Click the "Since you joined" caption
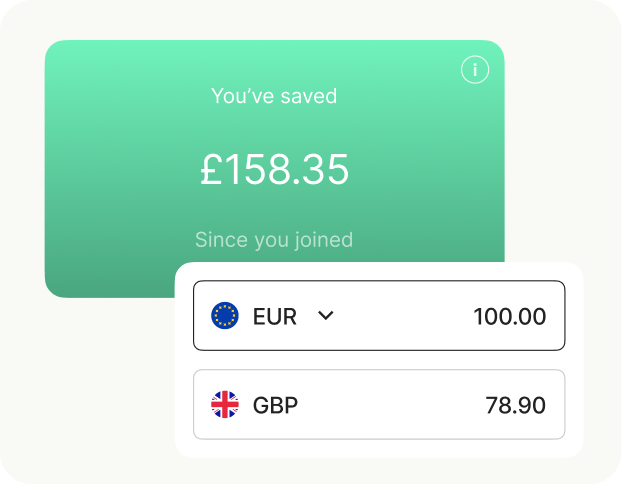 click(x=273, y=240)
